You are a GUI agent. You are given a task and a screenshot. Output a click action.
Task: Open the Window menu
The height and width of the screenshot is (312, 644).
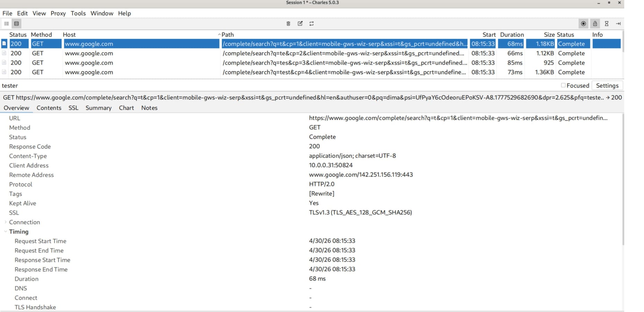click(x=102, y=13)
